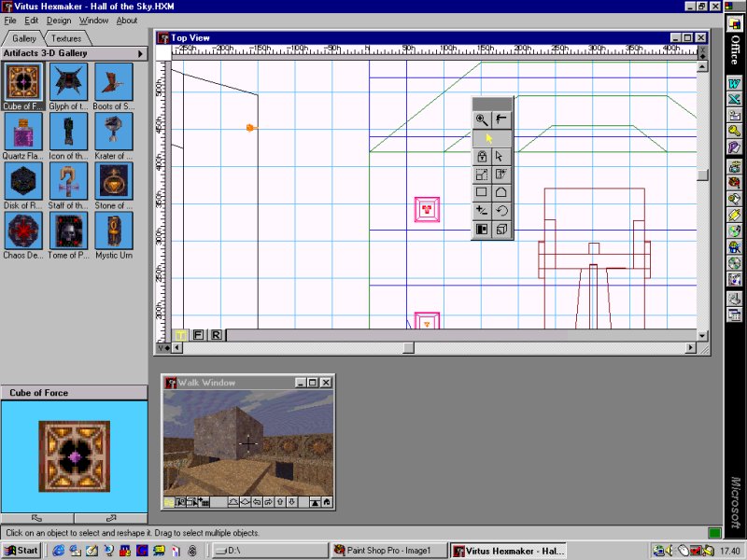Select the scale object tool with dashed box
Image resolution: width=747 pixels, height=560 pixels.
(x=482, y=175)
